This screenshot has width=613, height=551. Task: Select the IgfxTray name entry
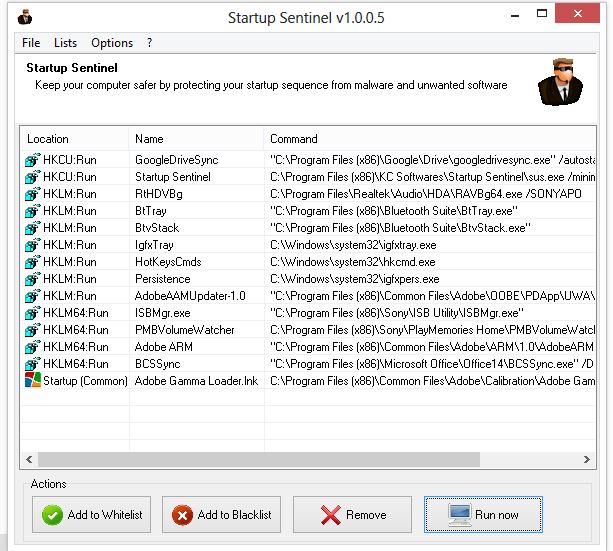(x=154, y=245)
